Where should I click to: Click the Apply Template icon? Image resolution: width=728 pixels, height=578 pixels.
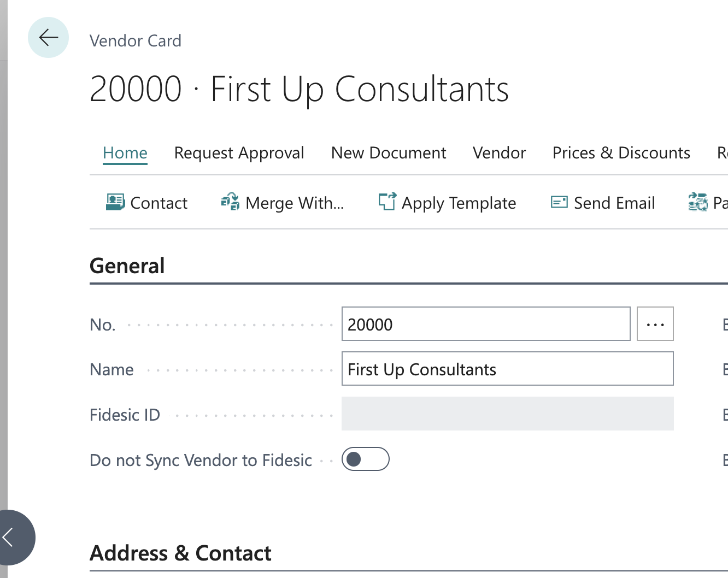[387, 202]
